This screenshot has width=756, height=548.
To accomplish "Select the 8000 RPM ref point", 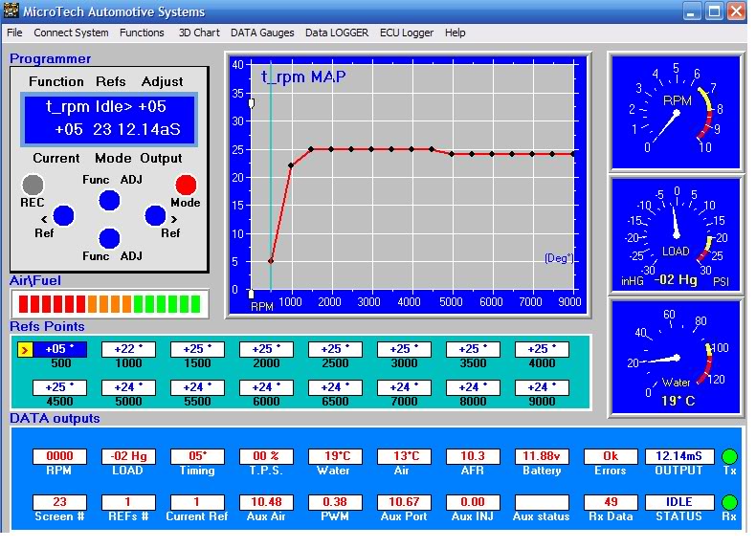I will click(473, 387).
